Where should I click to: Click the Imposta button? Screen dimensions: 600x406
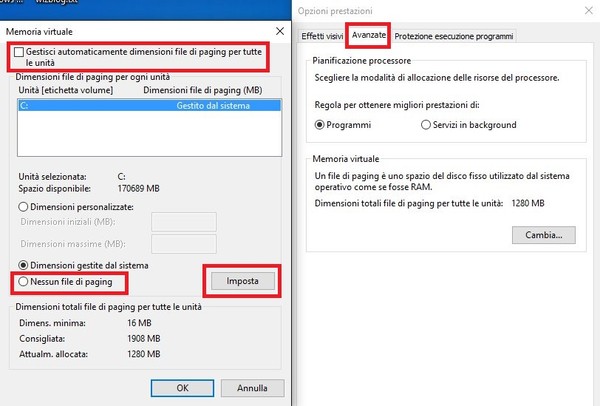pos(243,281)
